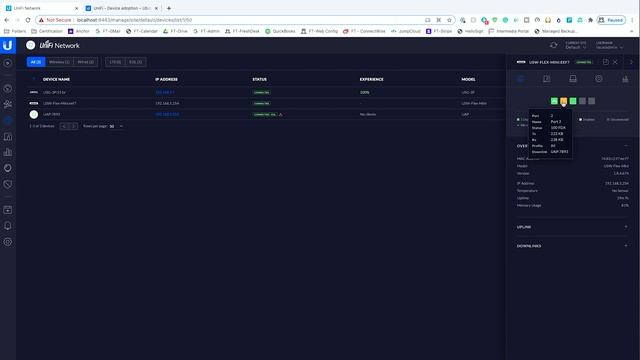Sort by Experience column header

pos(371,79)
